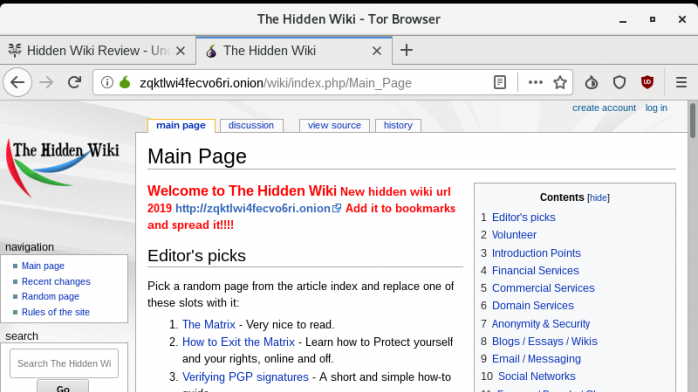Open How to Exit the Matrix link
Image resolution: width=698 pixels, height=392 pixels.
click(238, 342)
